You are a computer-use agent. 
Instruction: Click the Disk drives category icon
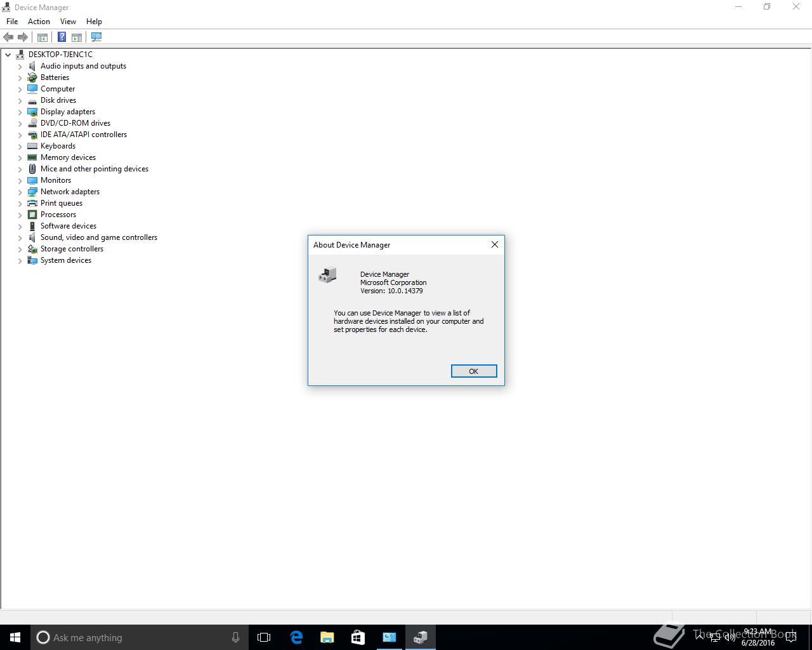click(32, 100)
